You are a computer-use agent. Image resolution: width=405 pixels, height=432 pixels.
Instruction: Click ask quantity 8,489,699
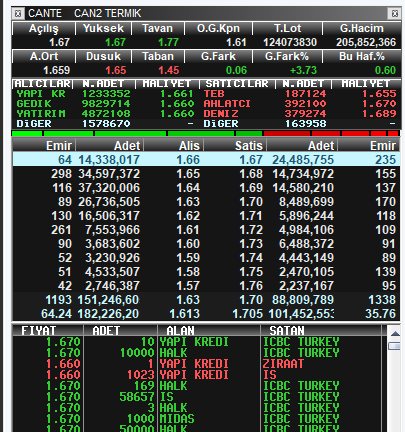[x=306, y=202]
